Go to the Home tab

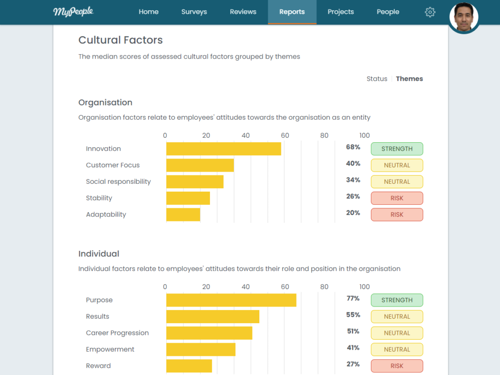tap(148, 12)
